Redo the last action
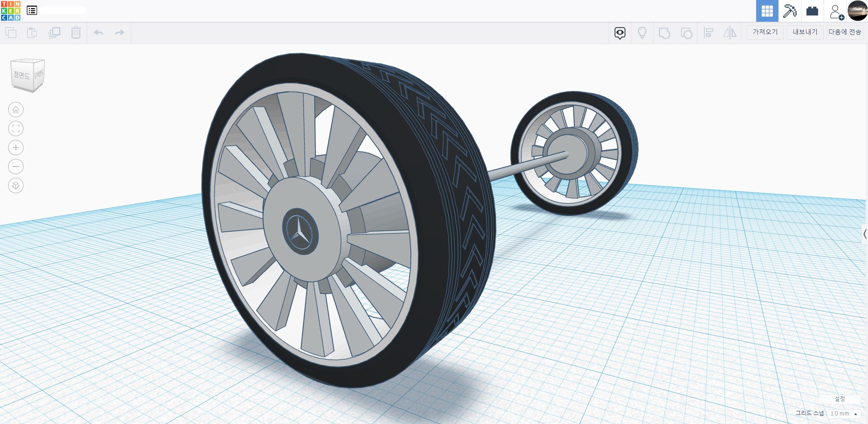 tap(119, 33)
